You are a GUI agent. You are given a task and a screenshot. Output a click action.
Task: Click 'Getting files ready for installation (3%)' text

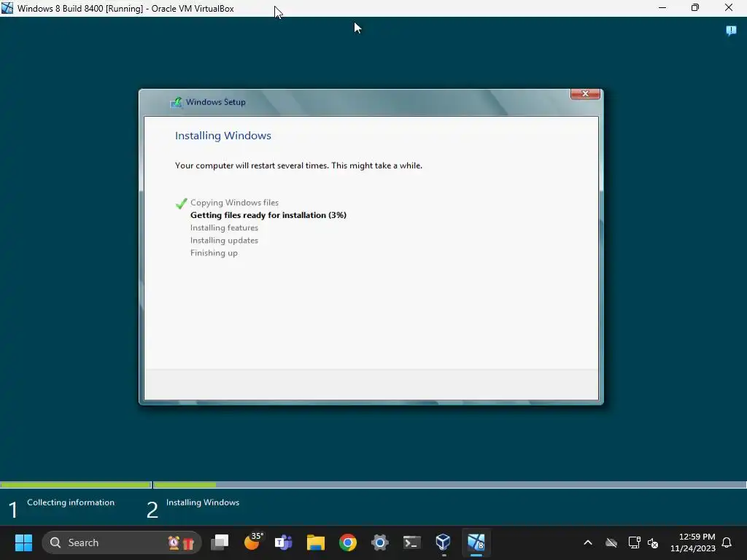click(x=268, y=215)
